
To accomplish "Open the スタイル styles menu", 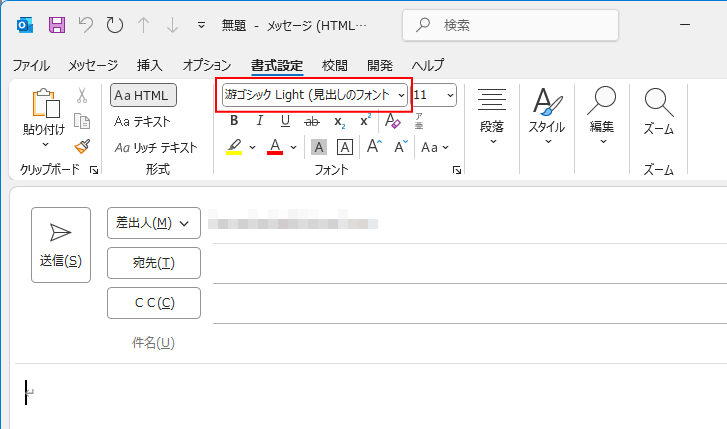I will click(x=547, y=116).
